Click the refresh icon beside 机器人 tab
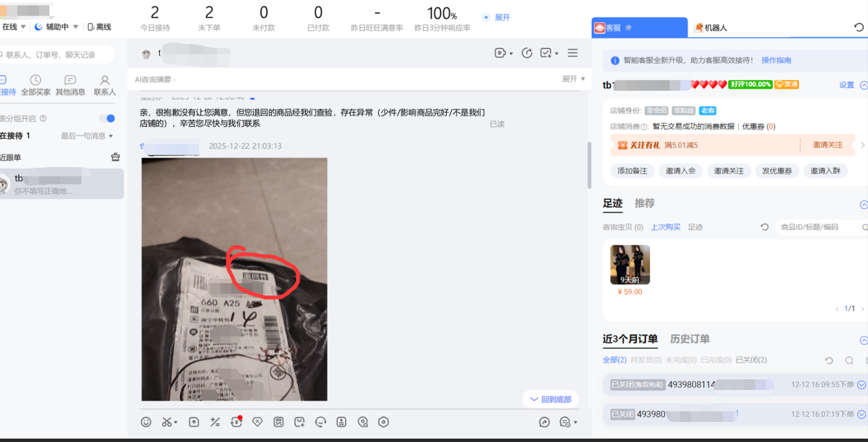Screen dimensions: 868x442 tap(859, 28)
